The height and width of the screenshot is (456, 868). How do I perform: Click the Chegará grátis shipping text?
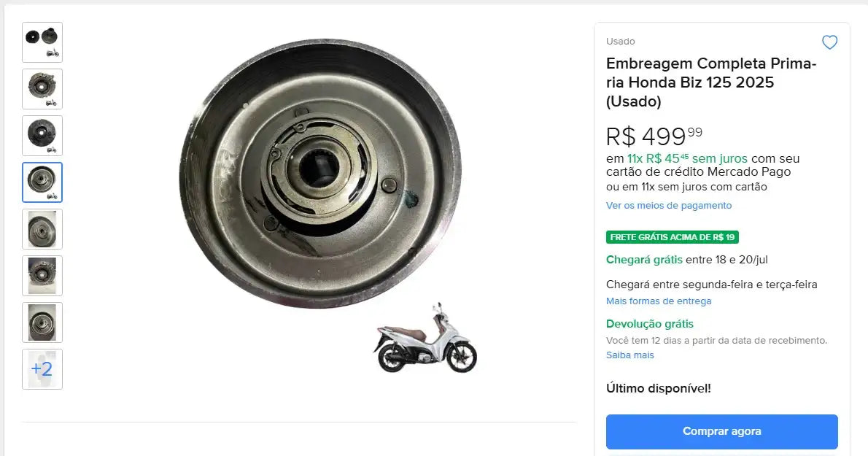click(643, 260)
